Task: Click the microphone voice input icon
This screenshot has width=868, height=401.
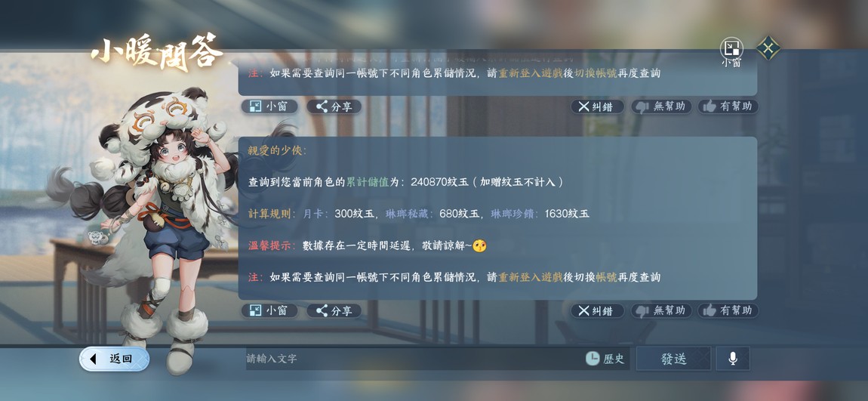Action: point(733,359)
